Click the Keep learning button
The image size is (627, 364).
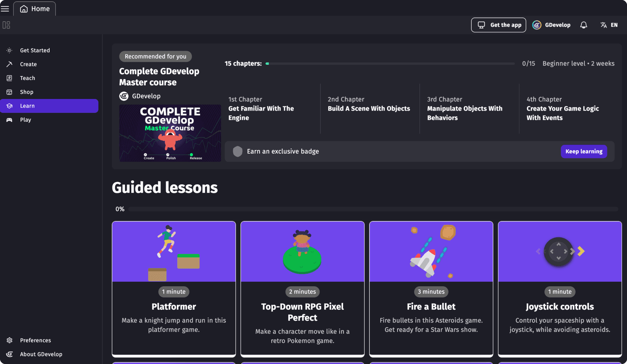point(584,151)
